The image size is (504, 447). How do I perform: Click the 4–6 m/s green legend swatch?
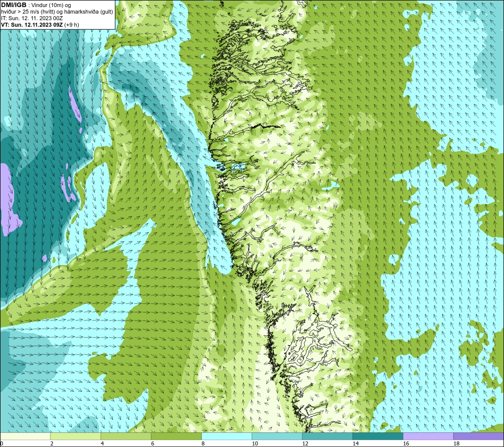126,436
